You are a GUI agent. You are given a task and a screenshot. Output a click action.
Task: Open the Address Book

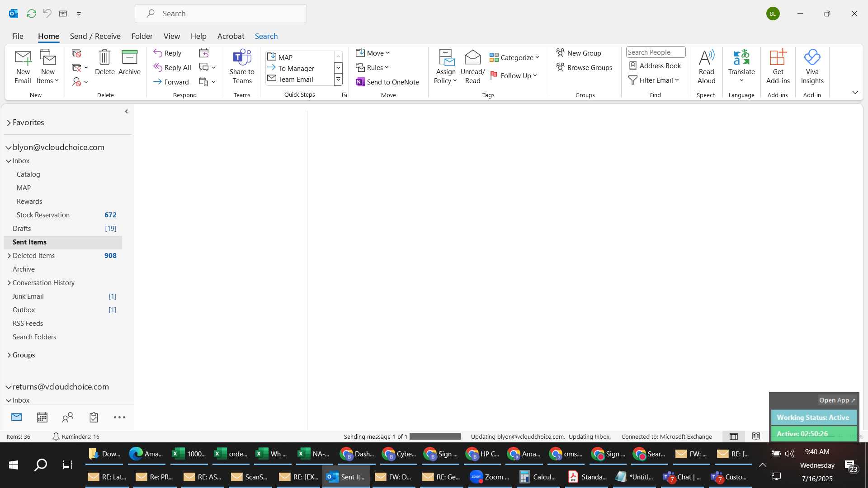pyautogui.click(x=655, y=66)
